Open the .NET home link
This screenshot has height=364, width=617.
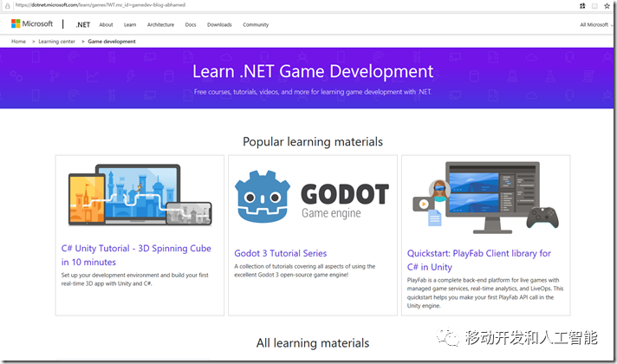point(83,24)
